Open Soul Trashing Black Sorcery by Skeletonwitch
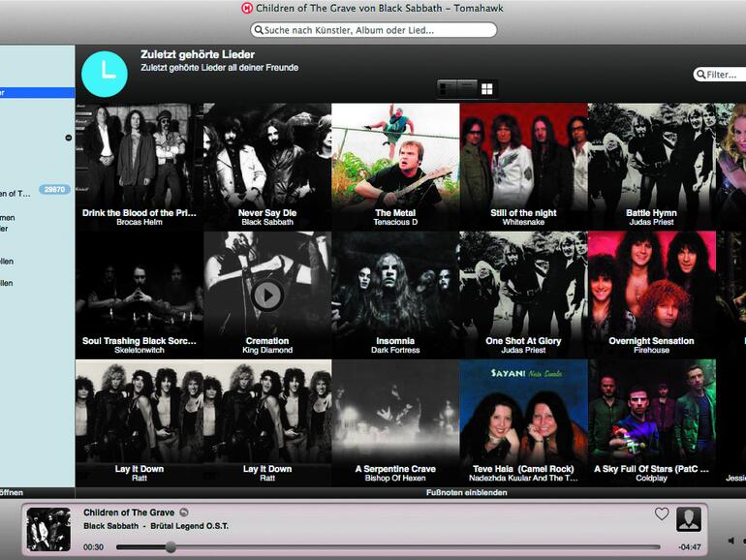746x560 pixels. [140, 295]
